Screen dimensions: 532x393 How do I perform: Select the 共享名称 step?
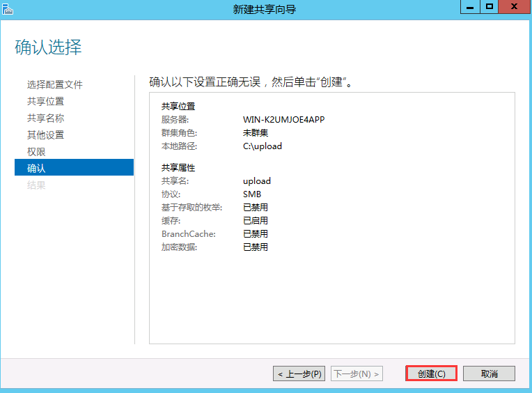[45, 118]
